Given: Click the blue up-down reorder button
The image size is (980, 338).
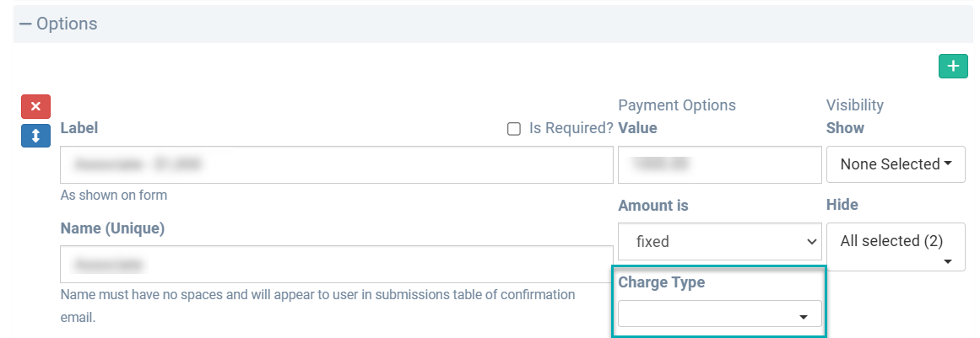Looking at the screenshot, I should point(35,135).
